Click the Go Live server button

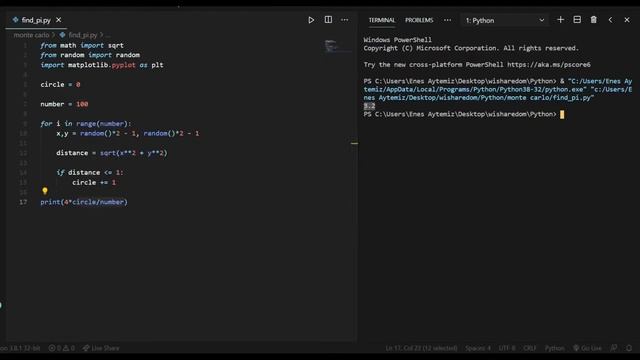pos(587,348)
